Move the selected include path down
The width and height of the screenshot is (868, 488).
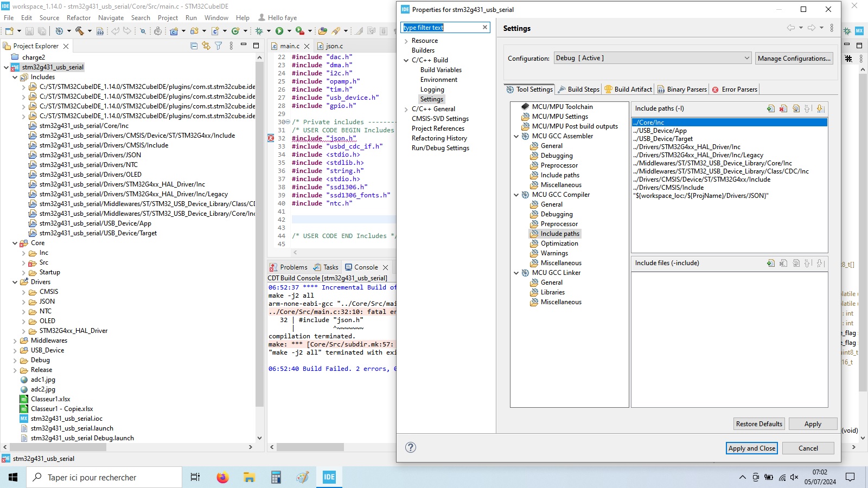click(820, 108)
